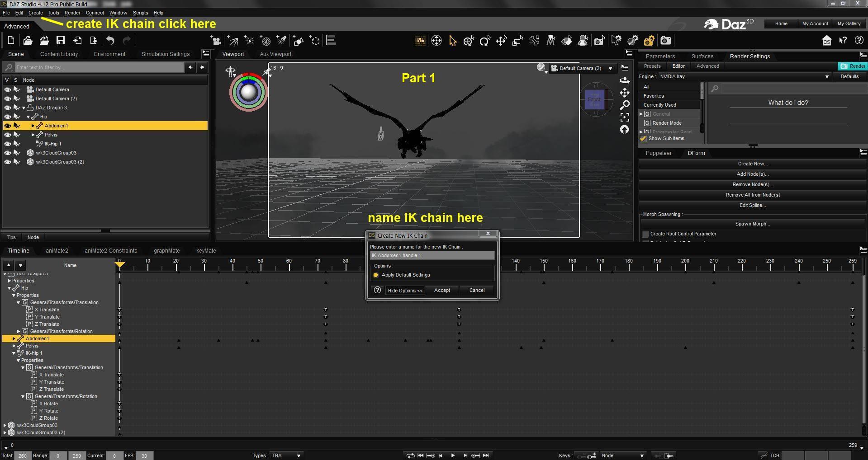Toggle selectable arrow for IK-Hip 1

point(17,144)
